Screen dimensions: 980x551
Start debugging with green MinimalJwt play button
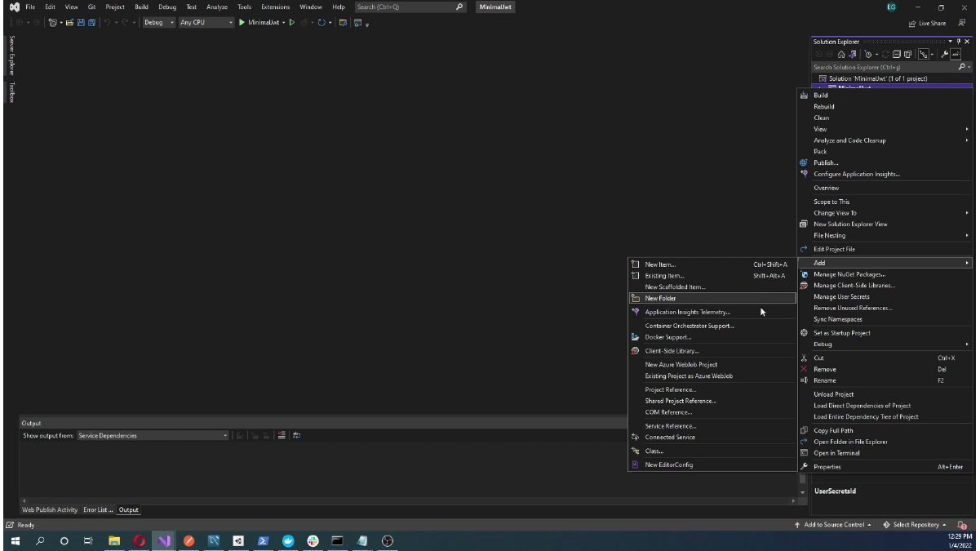[242, 23]
